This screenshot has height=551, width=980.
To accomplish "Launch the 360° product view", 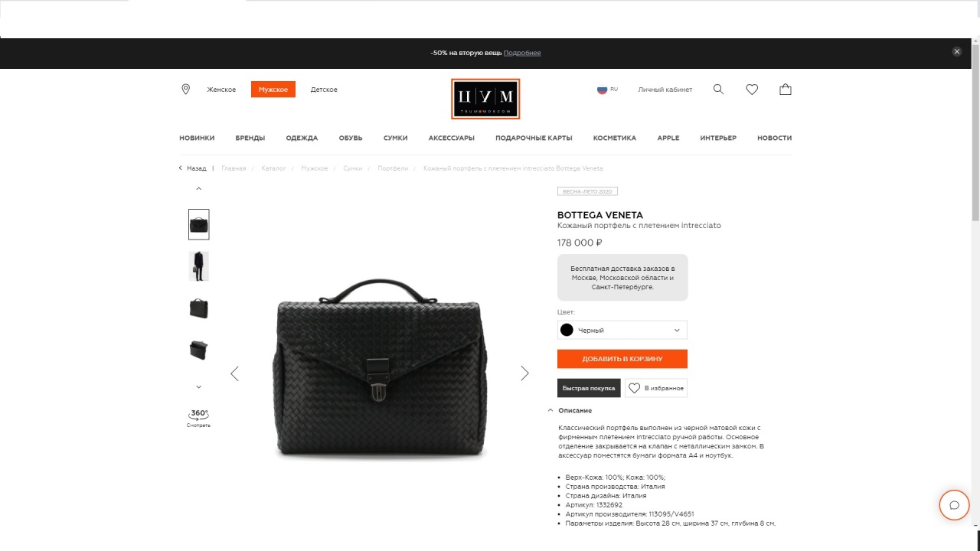I will click(198, 418).
